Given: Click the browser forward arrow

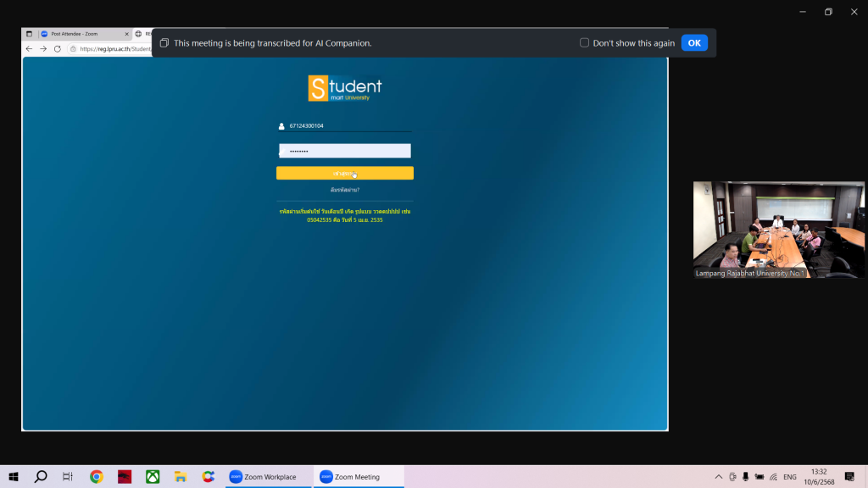Looking at the screenshot, I should click(43, 49).
